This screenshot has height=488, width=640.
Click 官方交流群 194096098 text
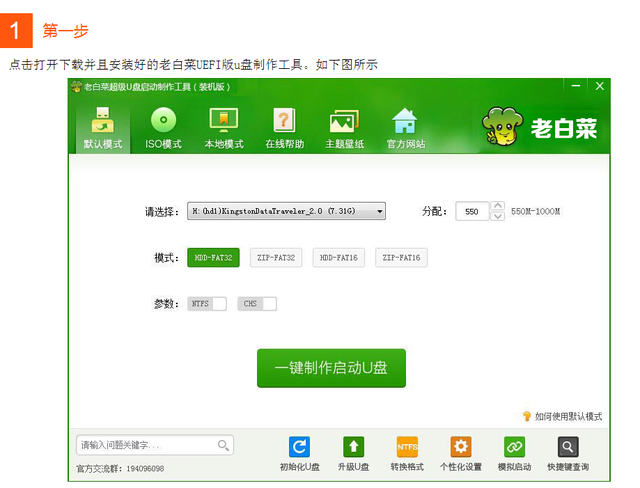click(x=120, y=469)
